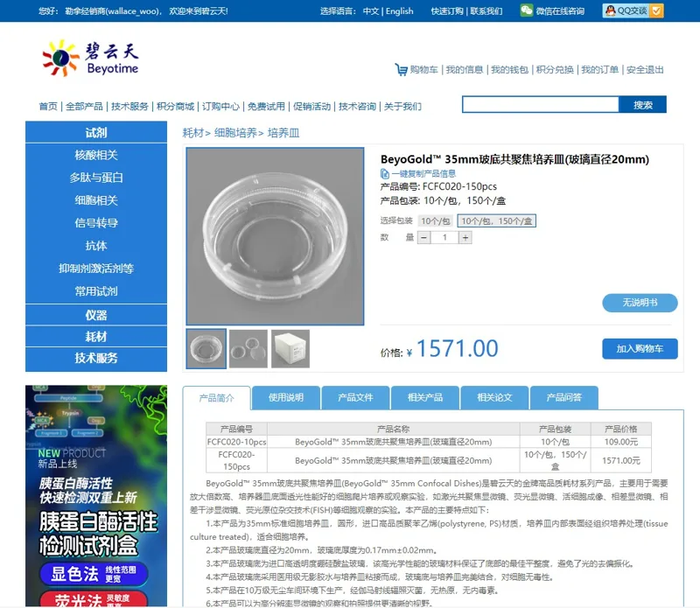This screenshot has height=608, width=700.
Task: Click the copy product info icon
Action: (x=384, y=173)
